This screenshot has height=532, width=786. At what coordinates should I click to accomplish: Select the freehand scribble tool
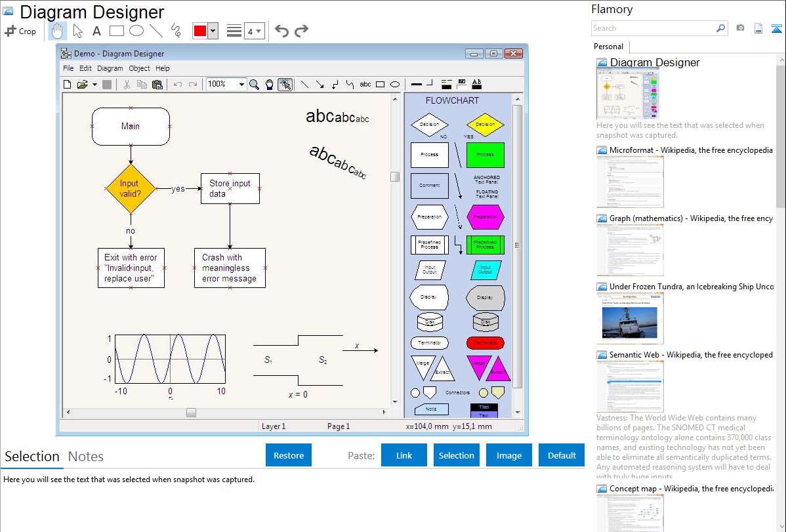click(x=176, y=31)
